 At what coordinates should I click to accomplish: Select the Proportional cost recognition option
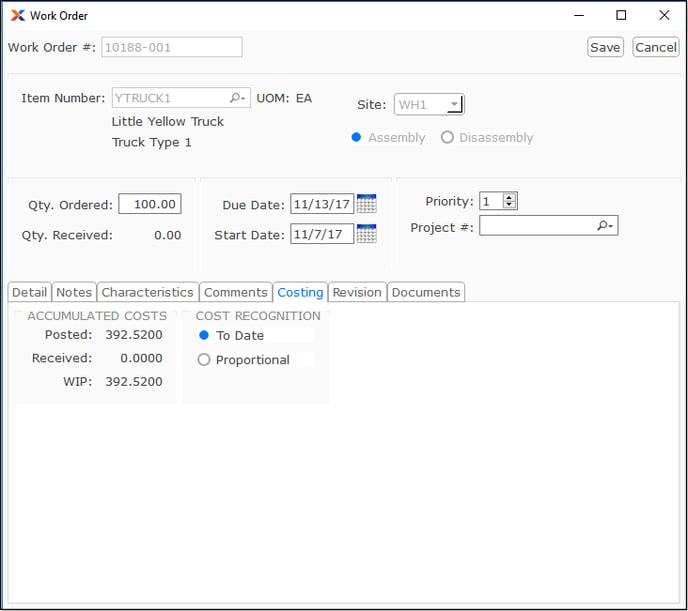(204, 360)
